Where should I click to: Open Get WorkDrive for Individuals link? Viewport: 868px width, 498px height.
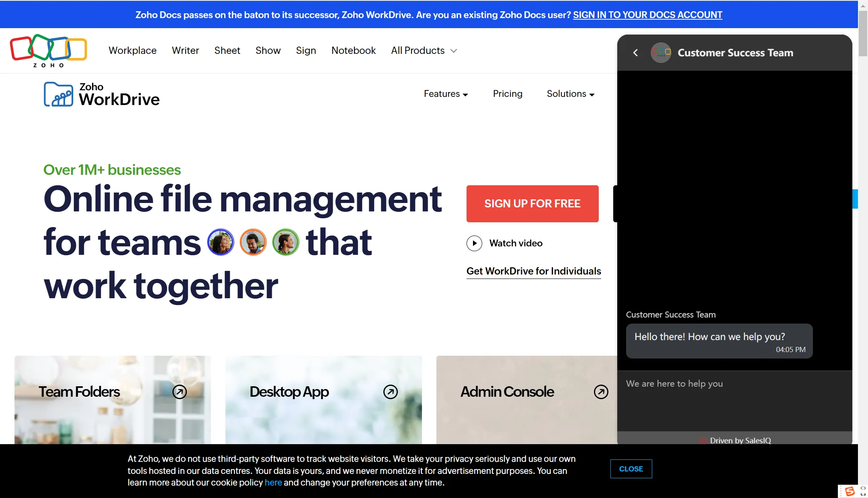coord(534,271)
